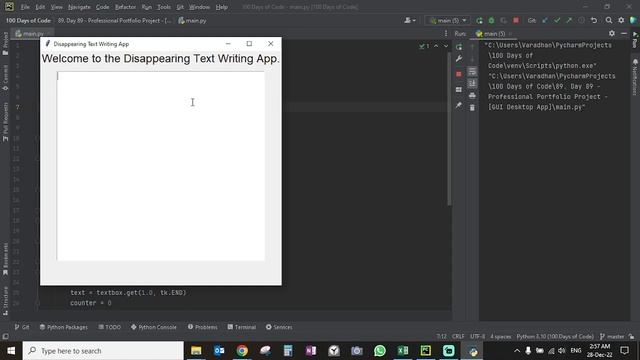Open the Navigate menu
The image size is (640, 360).
click(79, 7)
